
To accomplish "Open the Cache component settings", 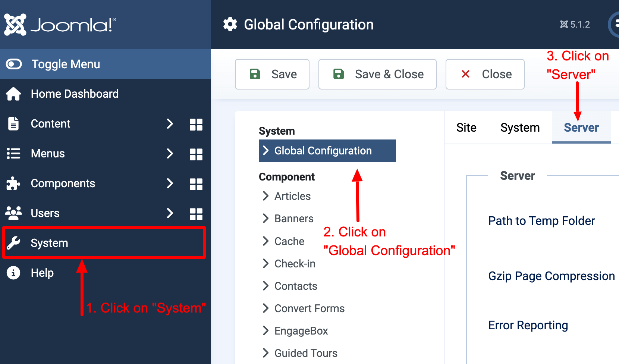I will [289, 241].
